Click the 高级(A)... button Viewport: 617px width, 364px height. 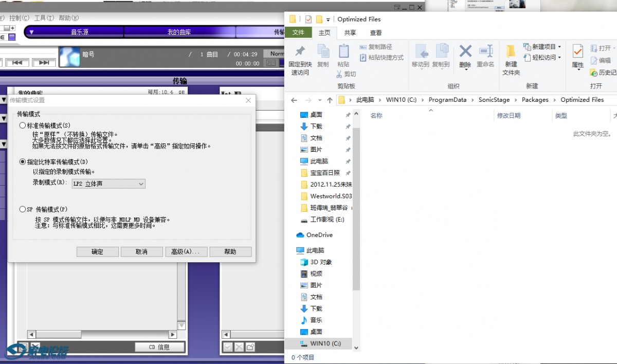pyautogui.click(x=186, y=252)
